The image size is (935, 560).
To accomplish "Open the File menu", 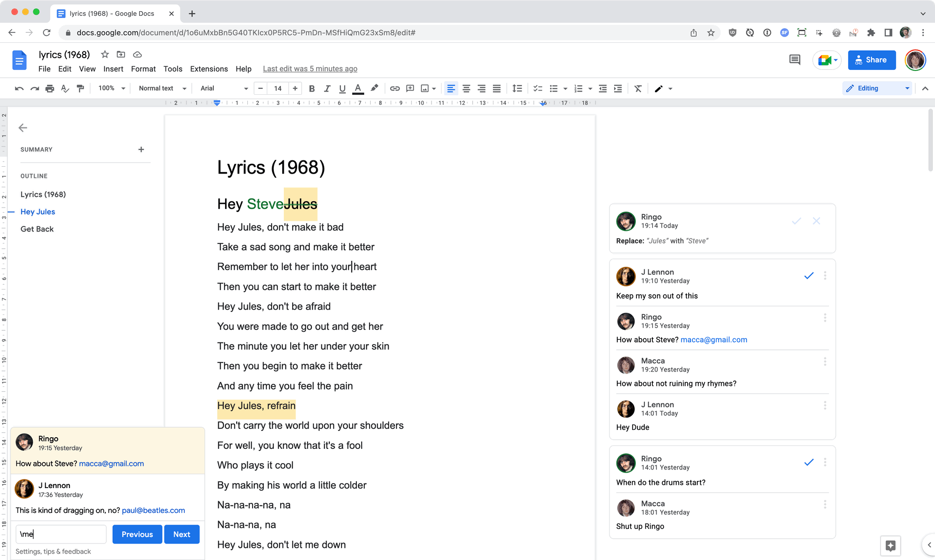I will [x=44, y=69].
